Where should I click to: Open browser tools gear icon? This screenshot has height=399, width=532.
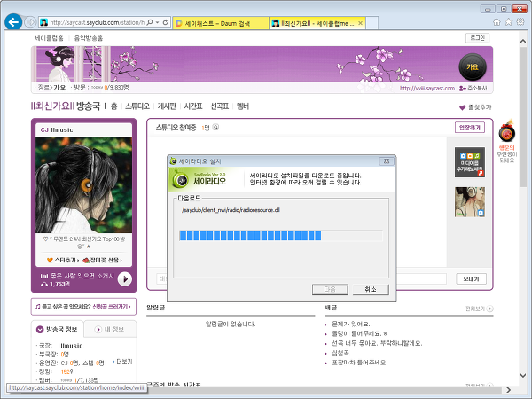pyautogui.click(x=520, y=22)
